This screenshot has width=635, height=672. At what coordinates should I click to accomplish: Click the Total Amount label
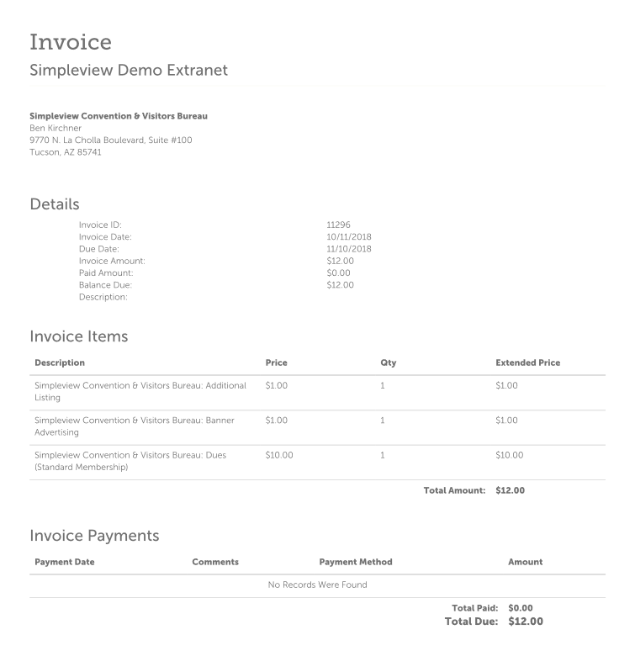(455, 490)
